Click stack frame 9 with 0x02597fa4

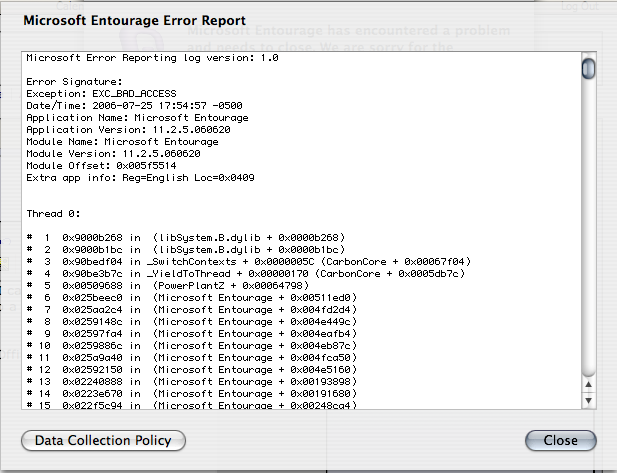point(192,334)
